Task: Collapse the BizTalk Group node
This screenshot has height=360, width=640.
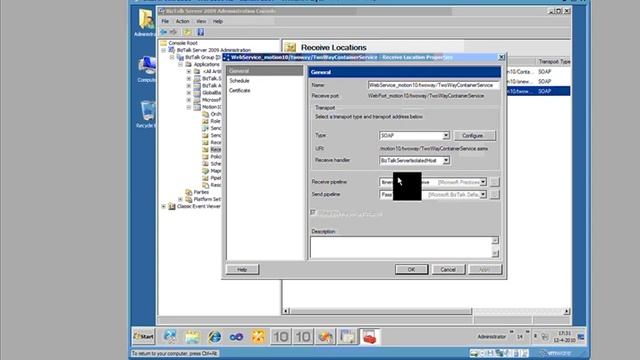Action: [172, 57]
